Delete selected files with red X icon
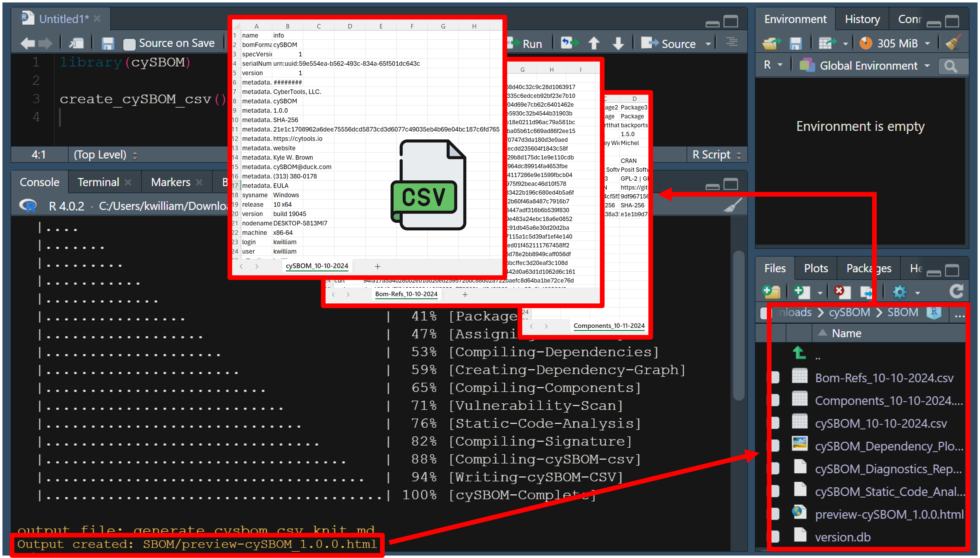The width and height of the screenshot is (980, 558). (842, 292)
